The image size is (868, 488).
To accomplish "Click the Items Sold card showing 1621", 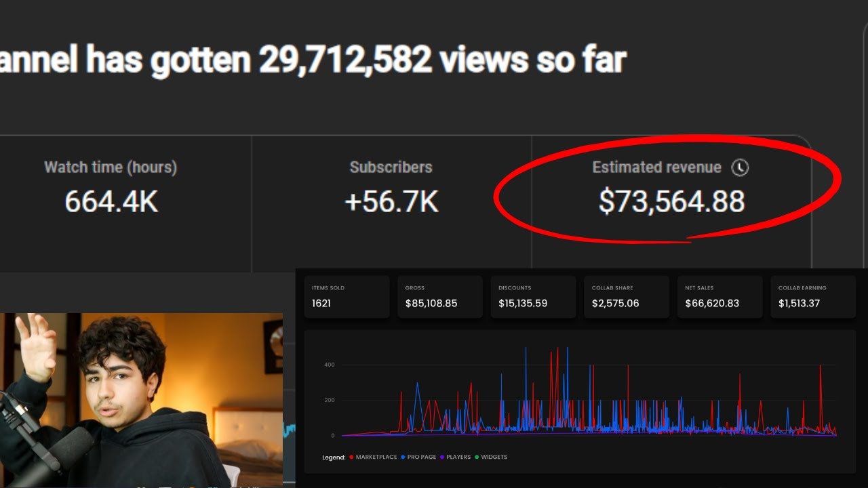I will (347, 297).
